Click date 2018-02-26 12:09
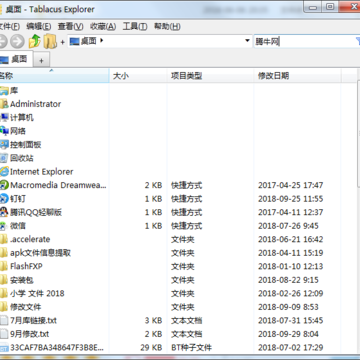The height and width of the screenshot is (360, 360). click(290, 293)
